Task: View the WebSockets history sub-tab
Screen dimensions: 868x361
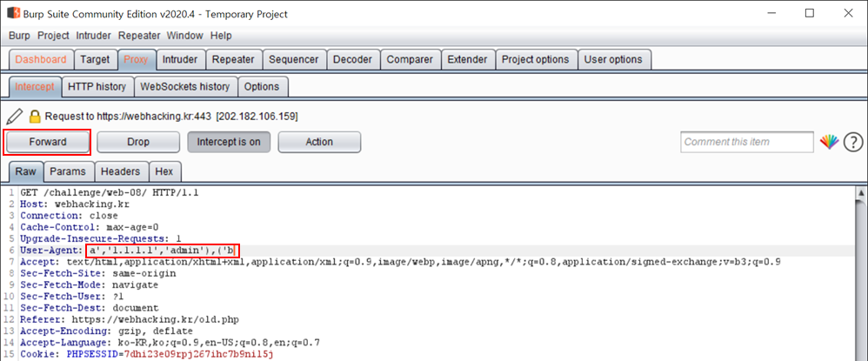Action: [185, 87]
